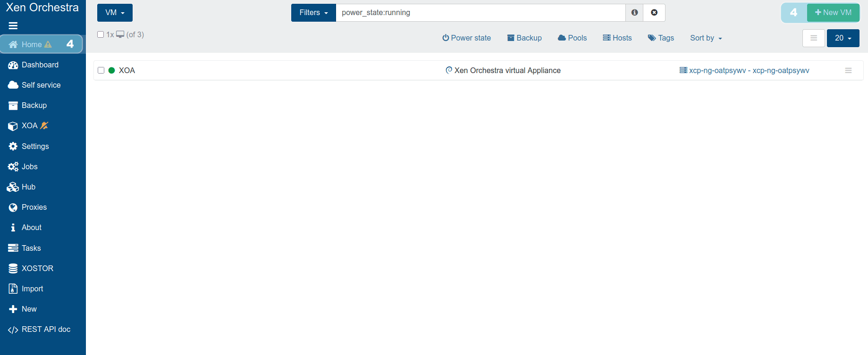The height and width of the screenshot is (355, 868).
Task: Click the About info icon in sidebar
Action: click(13, 228)
